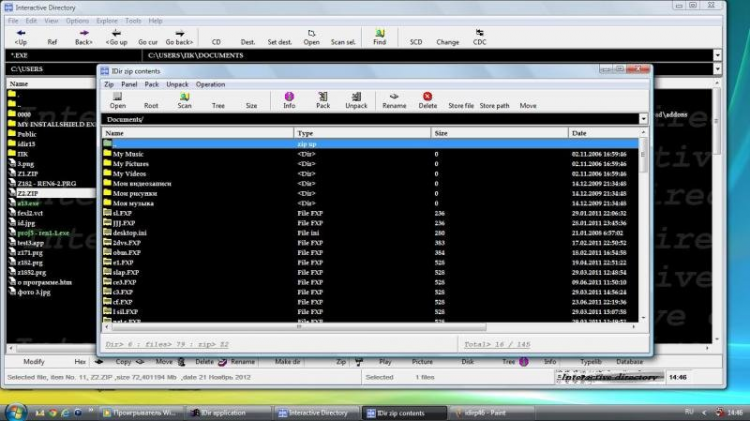The height and width of the screenshot is (421, 750).
Task: Click the Play icon in bottom bar
Action: pos(358,362)
